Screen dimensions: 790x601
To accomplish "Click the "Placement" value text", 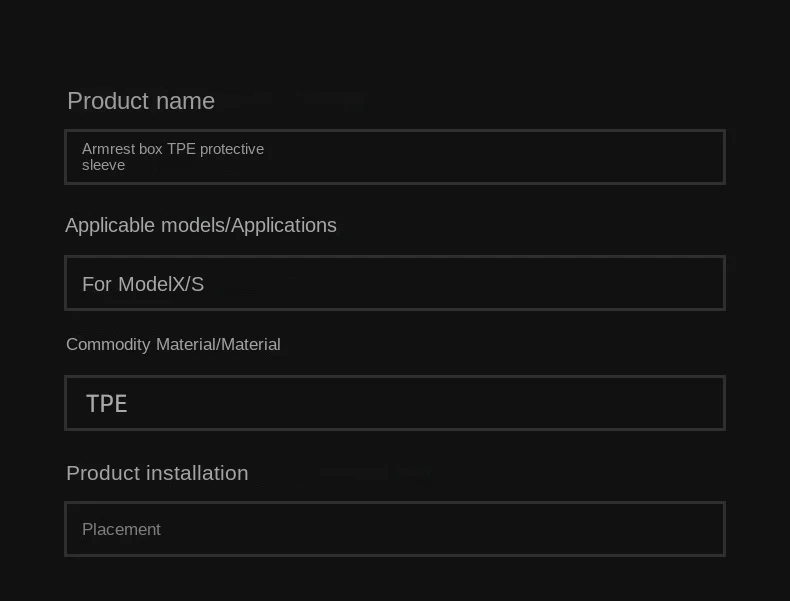I will coord(121,529).
